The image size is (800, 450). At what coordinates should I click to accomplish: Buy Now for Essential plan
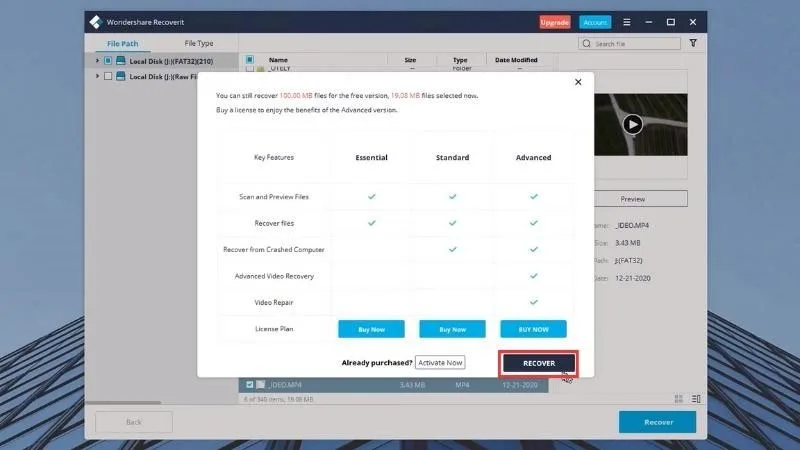pos(371,329)
